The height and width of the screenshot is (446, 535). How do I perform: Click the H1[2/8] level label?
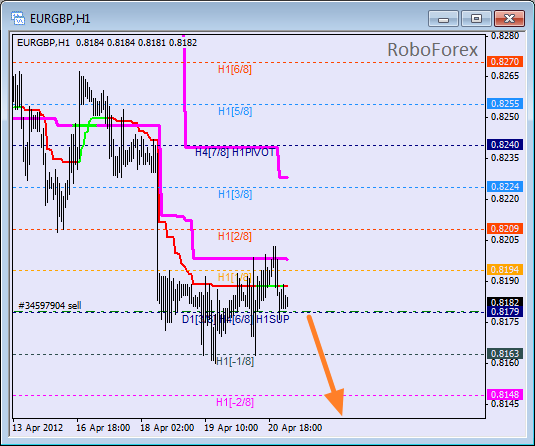[x=235, y=236]
